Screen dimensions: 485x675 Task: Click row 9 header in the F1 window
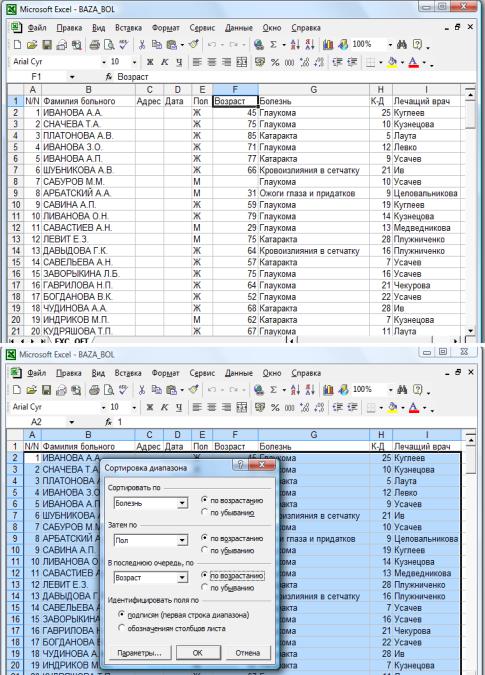click(15, 193)
